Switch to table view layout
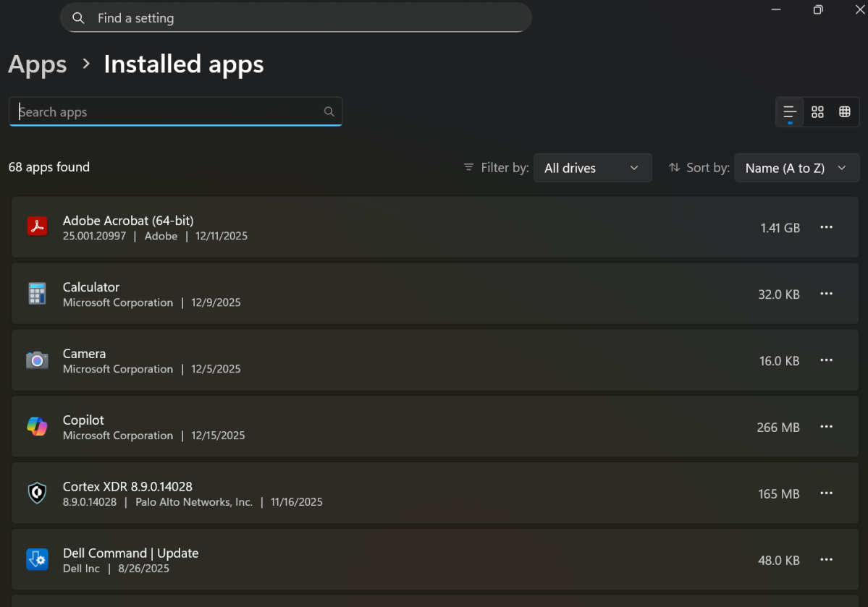Image resolution: width=868 pixels, height=607 pixels. click(844, 112)
